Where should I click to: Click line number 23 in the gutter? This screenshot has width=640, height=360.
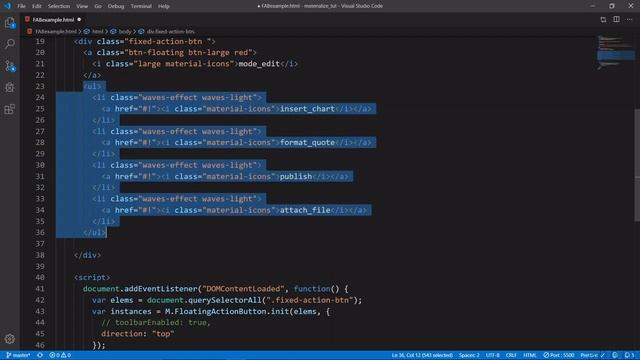point(40,86)
